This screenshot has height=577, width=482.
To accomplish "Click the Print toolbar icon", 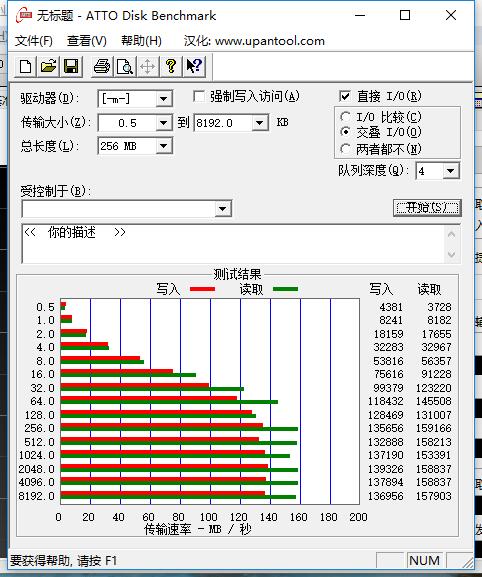I will click(x=102, y=67).
